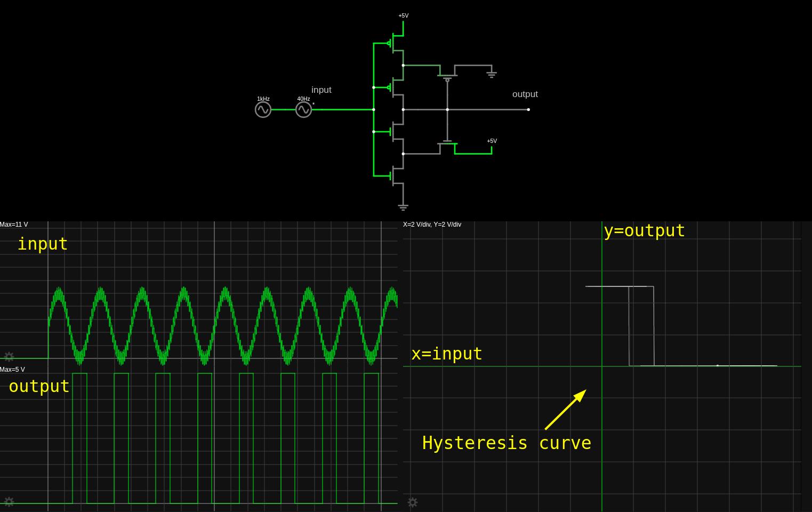Select the bottom transistor connected to ground
Screen dimensions: 812x512
click(396, 175)
